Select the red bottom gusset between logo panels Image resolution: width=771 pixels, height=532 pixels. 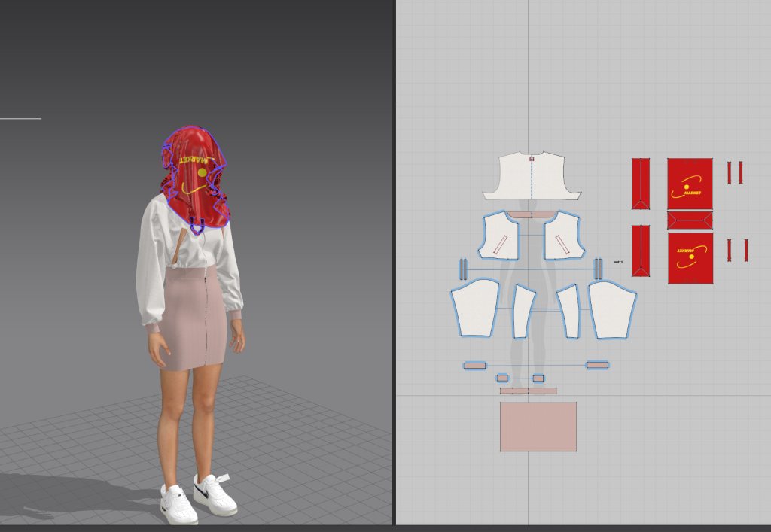[x=690, y=220]
